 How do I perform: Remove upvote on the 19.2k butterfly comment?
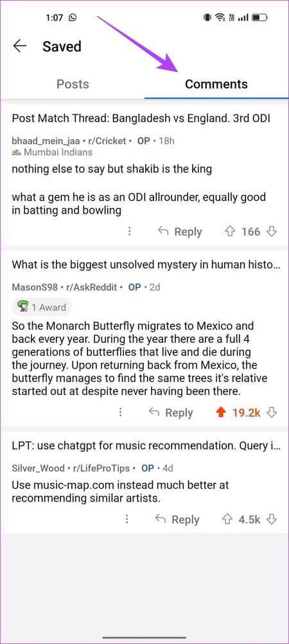pyautogui.click(x=221, y=413)
